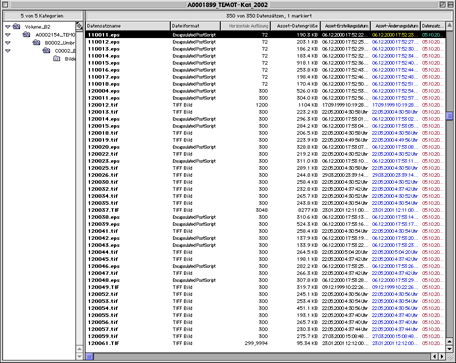Image resolution: width=456 pixels, height=363 pixels.
Task: Select the record 120020.eps
Action: click(265, 147)
